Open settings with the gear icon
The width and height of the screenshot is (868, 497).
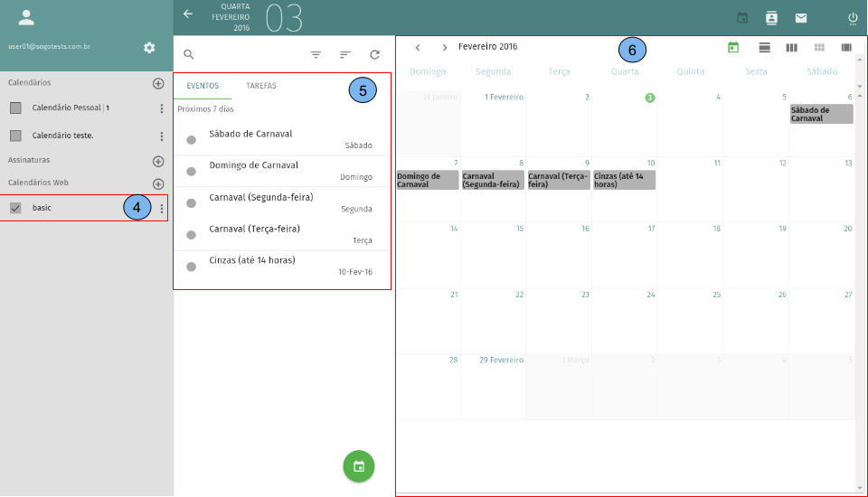point(149,48)
